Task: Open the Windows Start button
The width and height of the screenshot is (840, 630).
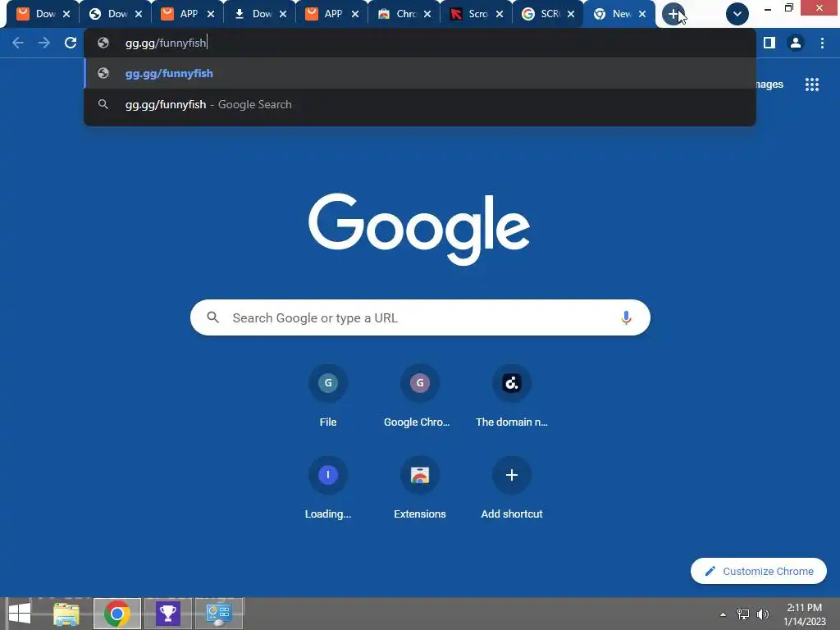Action: coord(20,614)
